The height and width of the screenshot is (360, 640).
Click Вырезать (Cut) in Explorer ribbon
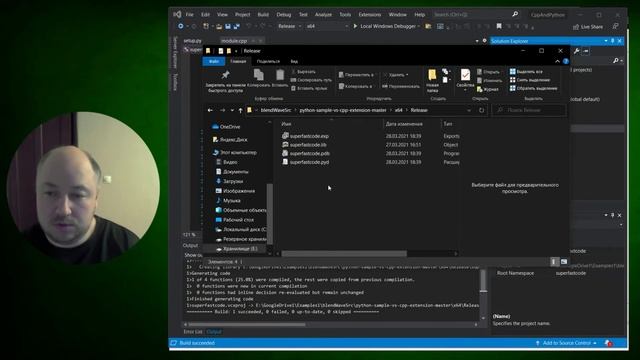(303, 71)
